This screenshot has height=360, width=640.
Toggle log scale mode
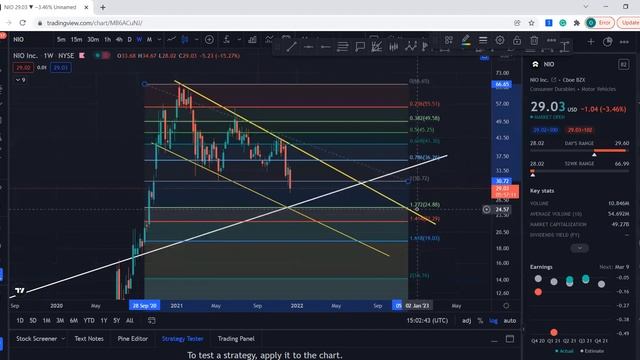tap(493, 321)
